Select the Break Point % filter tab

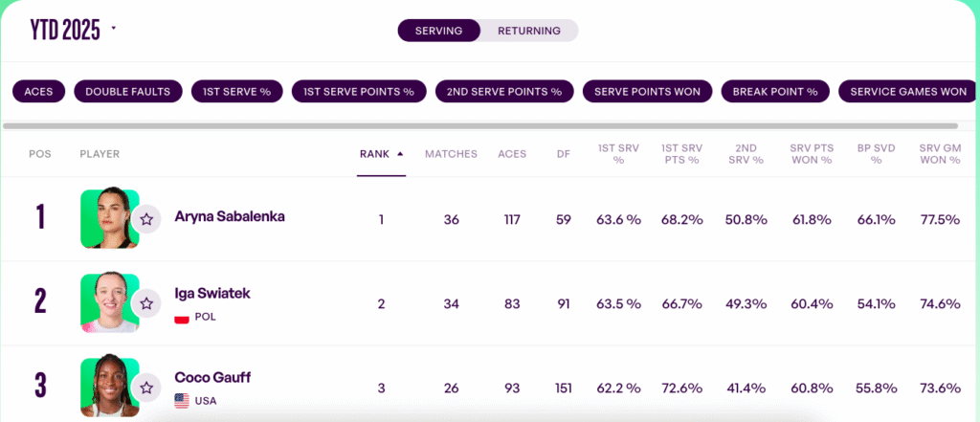point(775,91)
